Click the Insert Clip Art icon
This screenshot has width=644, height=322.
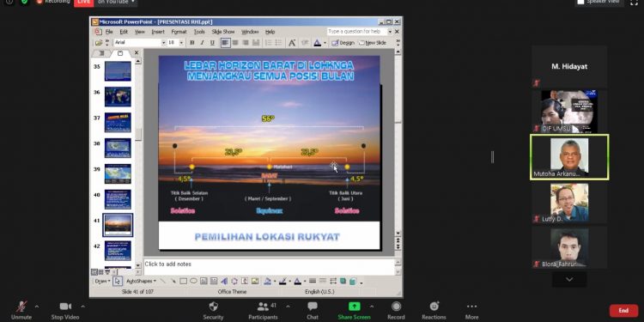245,281
